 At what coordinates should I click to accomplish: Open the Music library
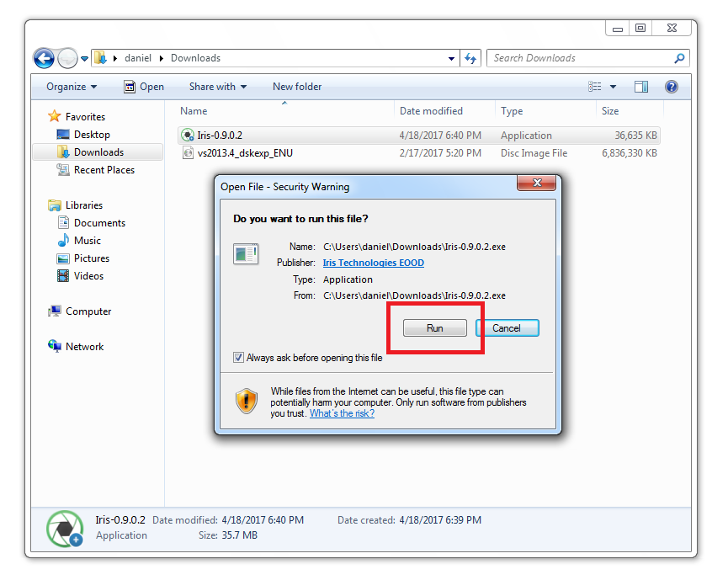click(x=88, y=241)
